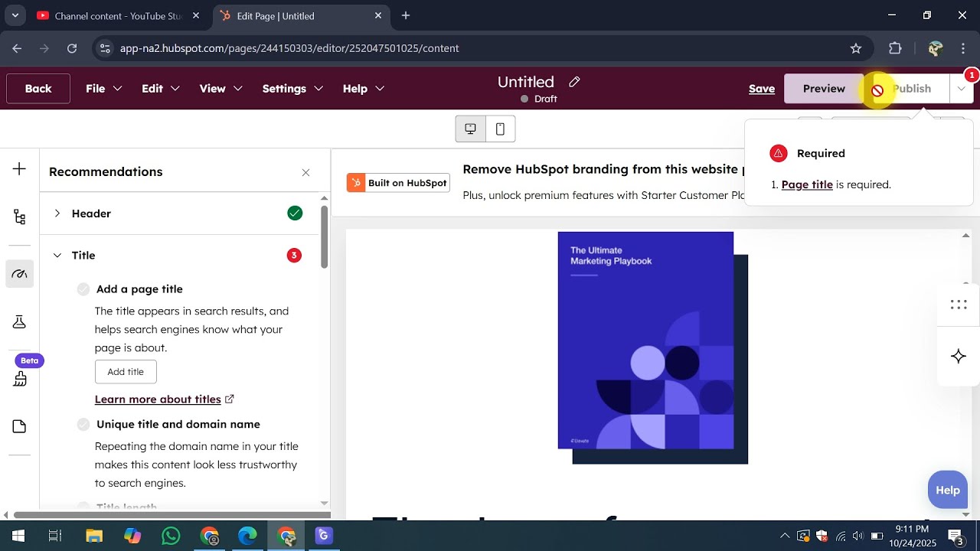
Task: Click the Add (plus) icon in the left sidebar
Action: 20,169
